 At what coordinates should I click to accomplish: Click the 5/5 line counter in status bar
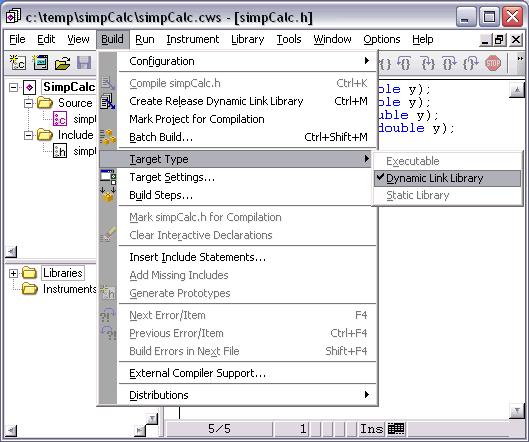coord(219,429)
